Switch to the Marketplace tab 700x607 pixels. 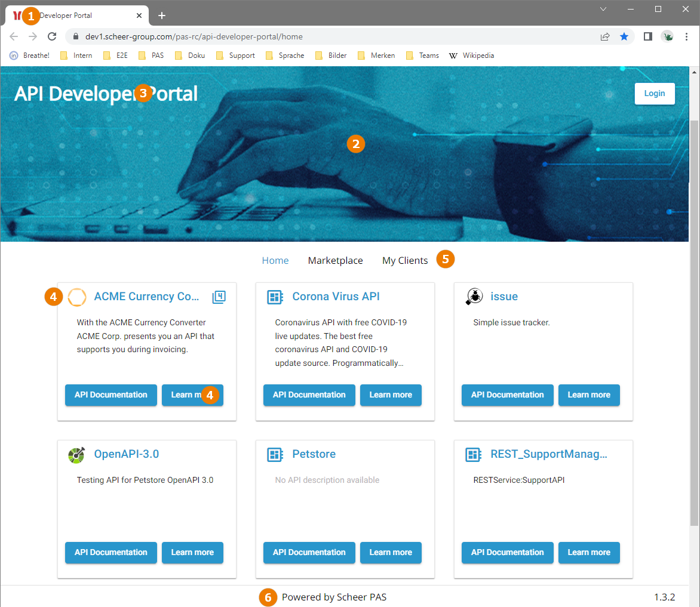click(335, 260)
